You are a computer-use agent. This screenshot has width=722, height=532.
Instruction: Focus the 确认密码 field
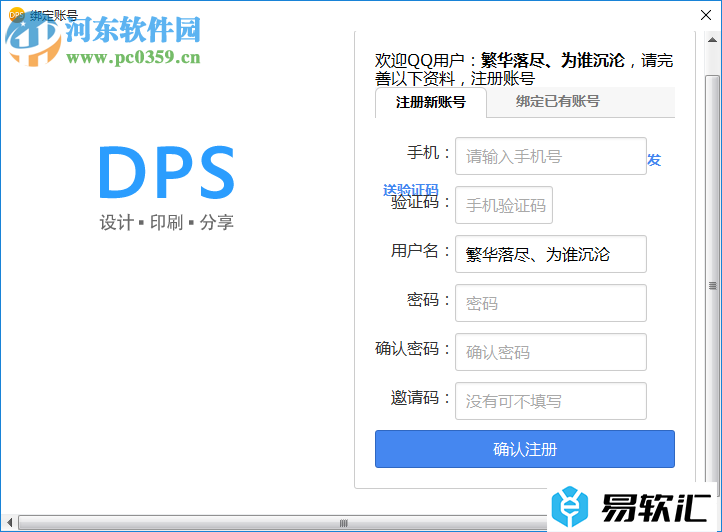click(x=551, y=352)
